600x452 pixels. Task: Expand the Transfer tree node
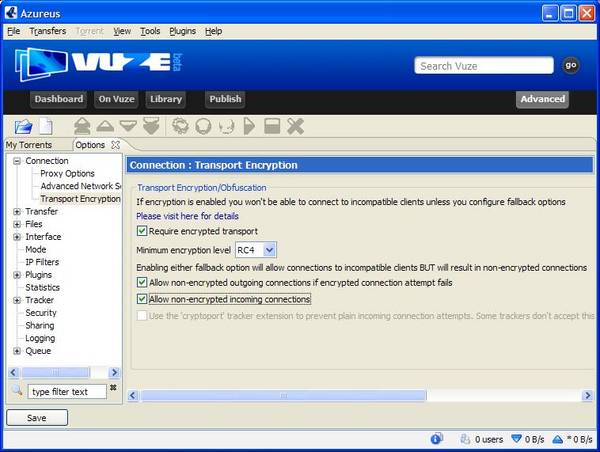[x=16, y=212]
